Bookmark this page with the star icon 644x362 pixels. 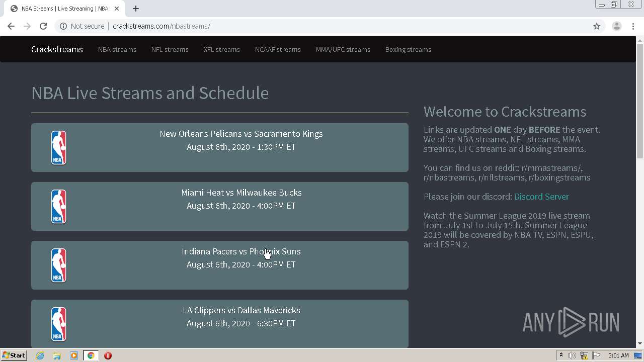597,26
